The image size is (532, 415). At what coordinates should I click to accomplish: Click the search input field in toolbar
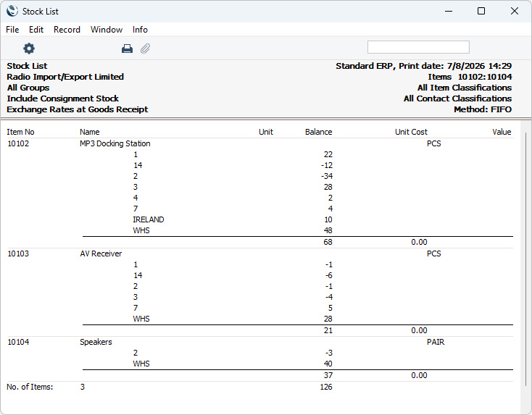click(418, 47)
